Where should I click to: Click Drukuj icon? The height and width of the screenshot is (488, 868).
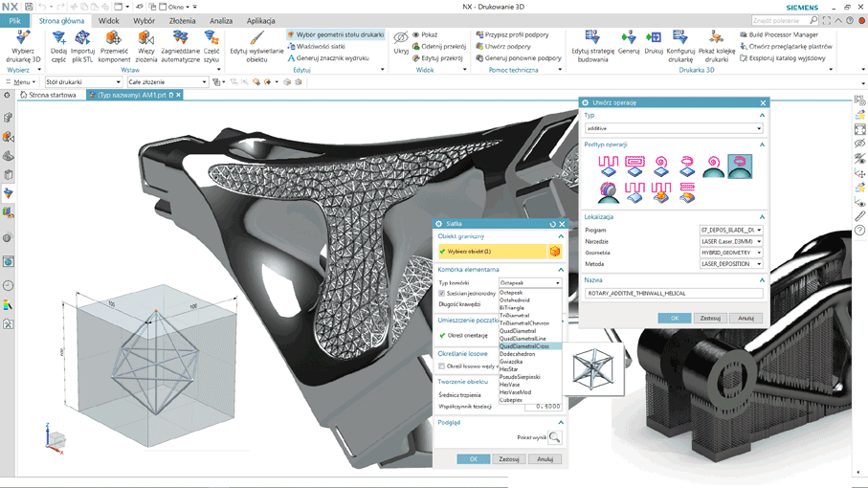click(654, 37)
